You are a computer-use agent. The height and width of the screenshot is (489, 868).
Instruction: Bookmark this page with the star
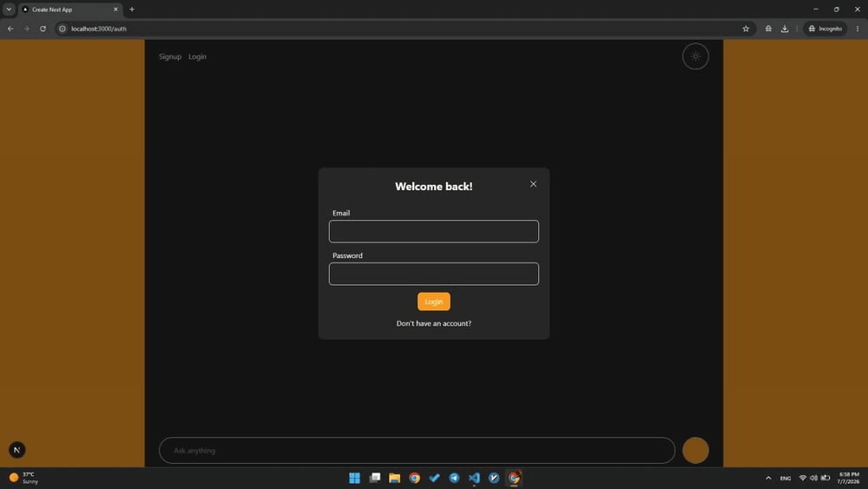click(x=746, y=29)
